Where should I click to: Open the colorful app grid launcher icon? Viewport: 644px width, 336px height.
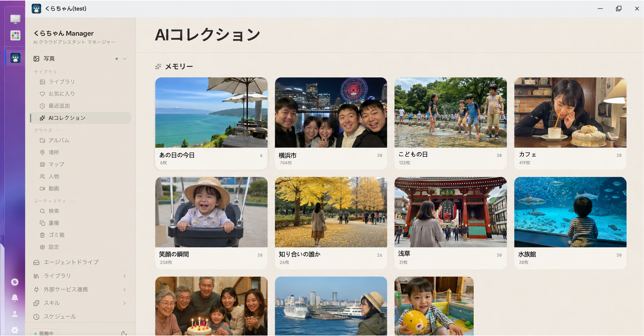pyautogui.click(x=15, y=36)
